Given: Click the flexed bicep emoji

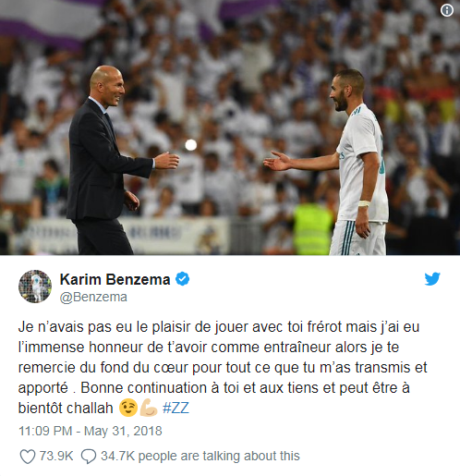Looking at the screenshot, I should click(x=149, y=408).
